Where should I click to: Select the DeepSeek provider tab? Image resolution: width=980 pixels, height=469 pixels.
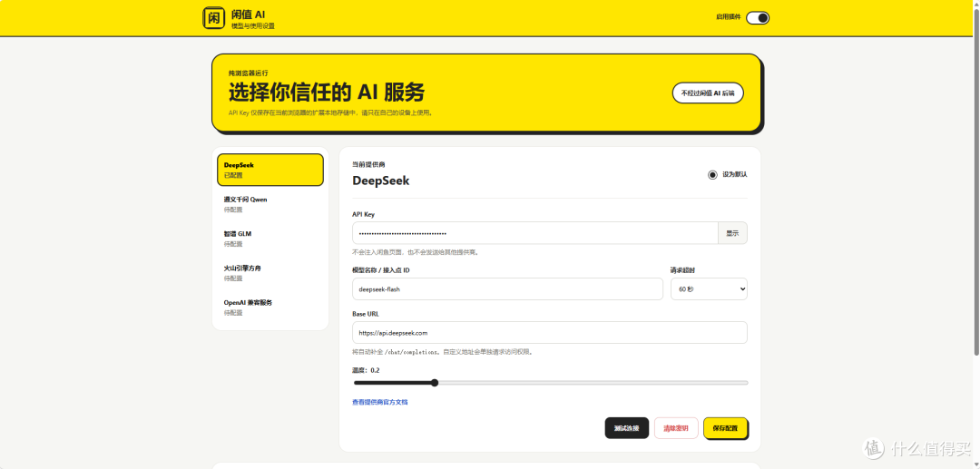[x=270, y=170]
